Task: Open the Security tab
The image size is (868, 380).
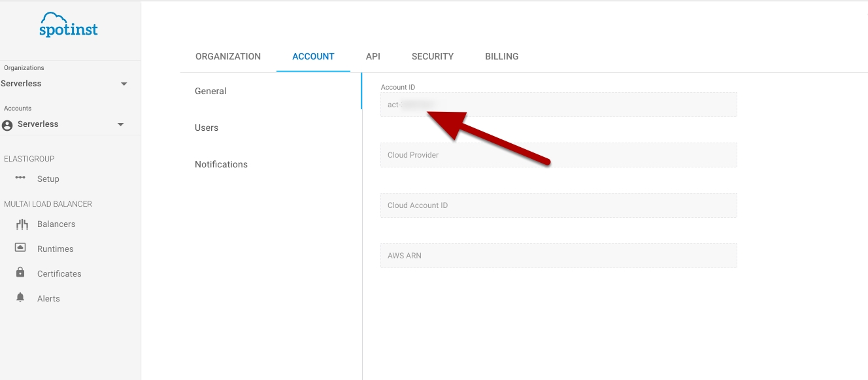Action: pyautogui.click(x=432, y=57)
